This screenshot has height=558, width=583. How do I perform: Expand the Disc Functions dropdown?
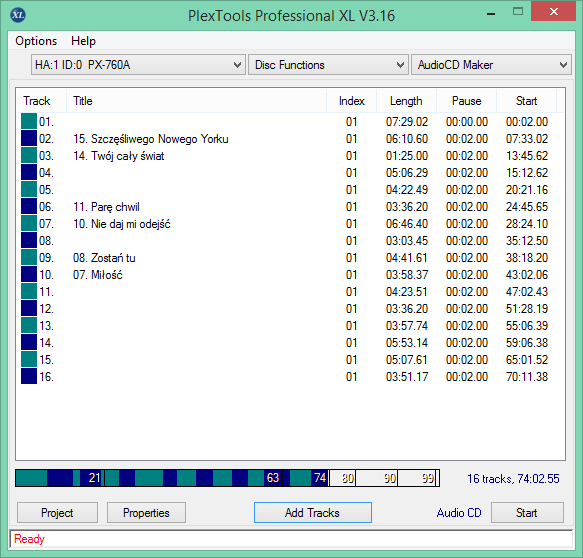(328, 65)
